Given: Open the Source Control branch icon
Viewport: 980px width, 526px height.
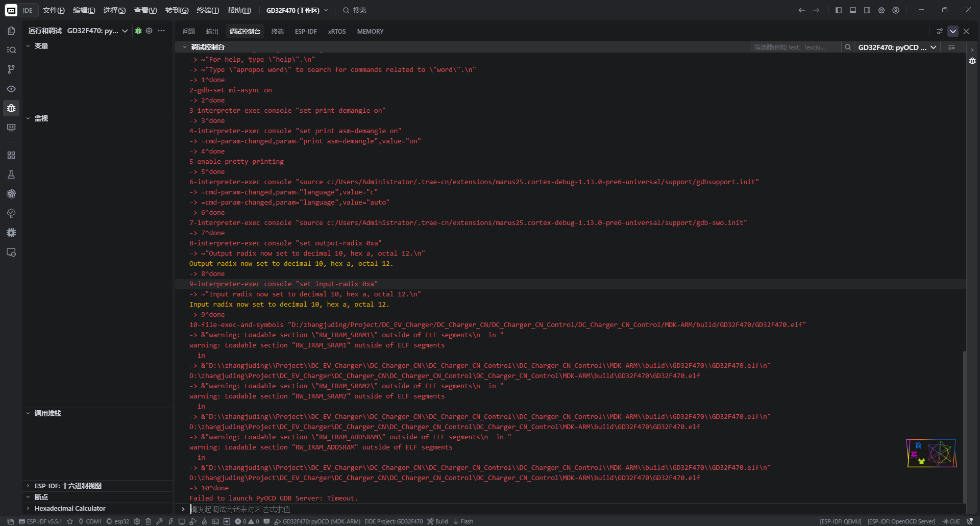Looking at the screenshot, I should click(11, 69).
